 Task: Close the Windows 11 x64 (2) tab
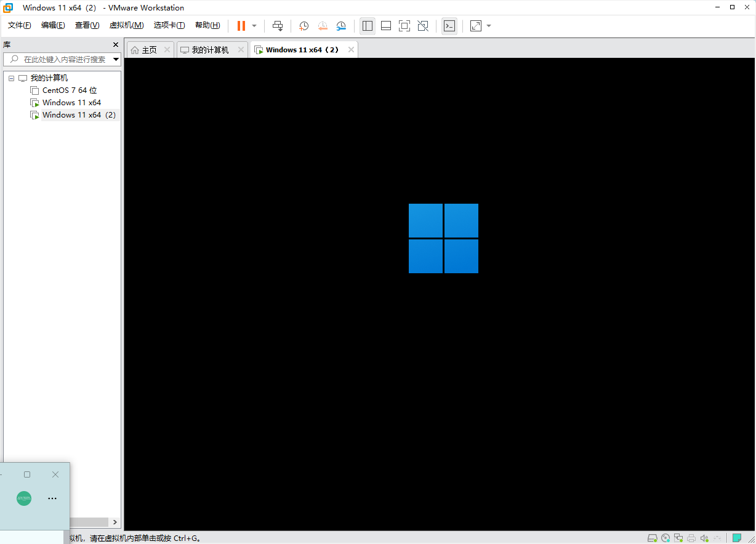351,50
